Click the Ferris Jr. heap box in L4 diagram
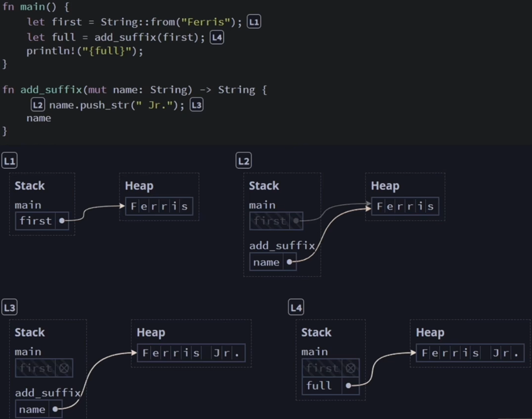Viewport: 532px width, 419px height. [470, 353]
